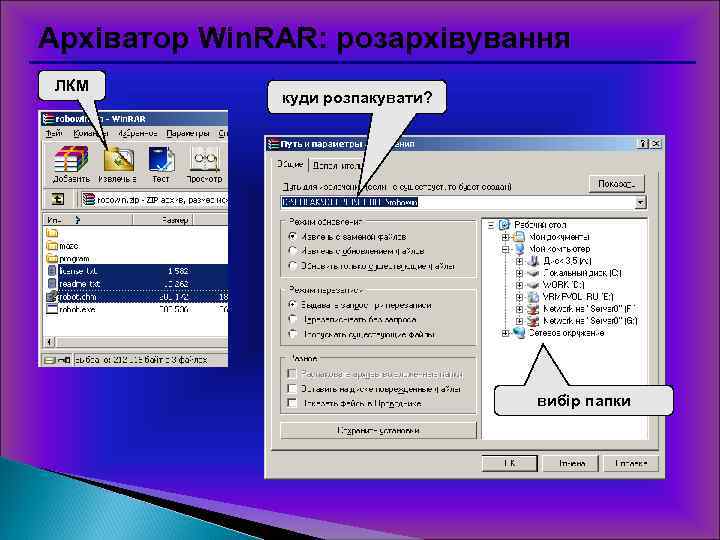Click Network Server0 (F:) drive icon
720x540 pixels.
534,309
